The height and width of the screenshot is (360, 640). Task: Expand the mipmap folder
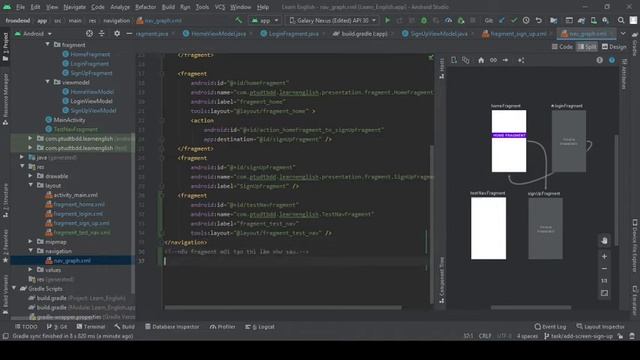(30, 242)
